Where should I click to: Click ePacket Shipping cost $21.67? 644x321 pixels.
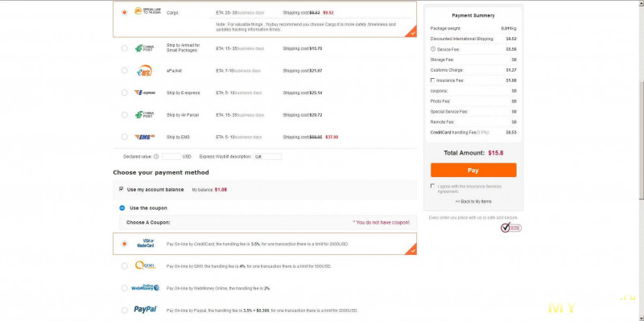click(x=303, y=71)
